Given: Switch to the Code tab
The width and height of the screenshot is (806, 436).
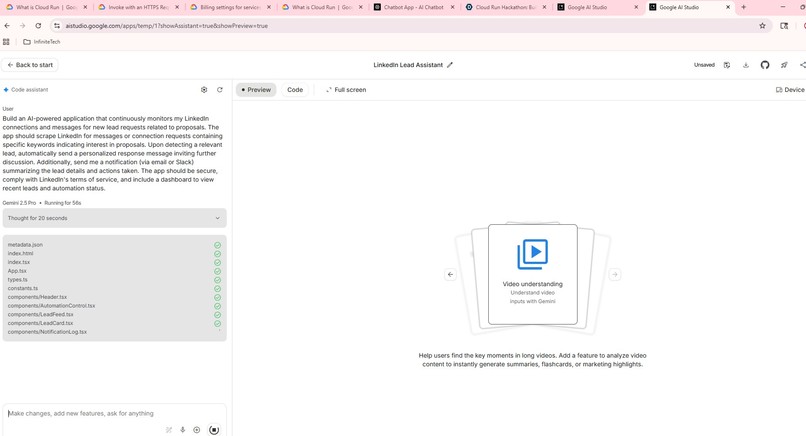Looking at the screenshot, I should (295, 89).
